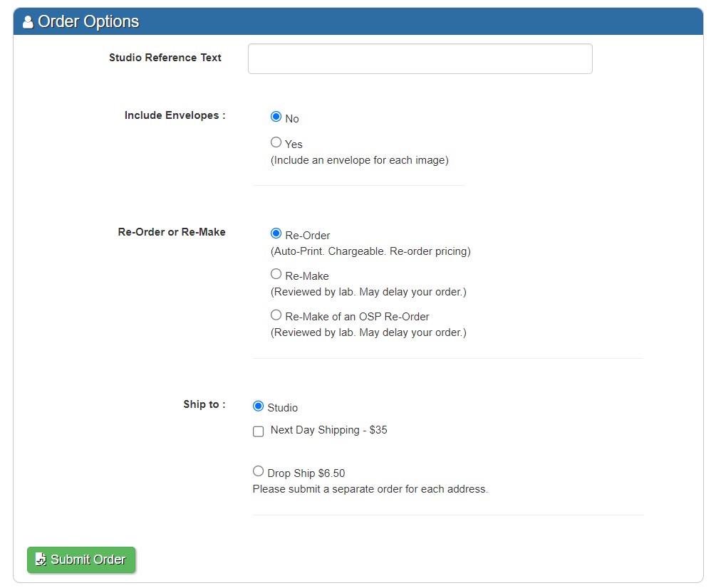
Task: Select Studio as ship-to destination
Action: tap(258, 406)
